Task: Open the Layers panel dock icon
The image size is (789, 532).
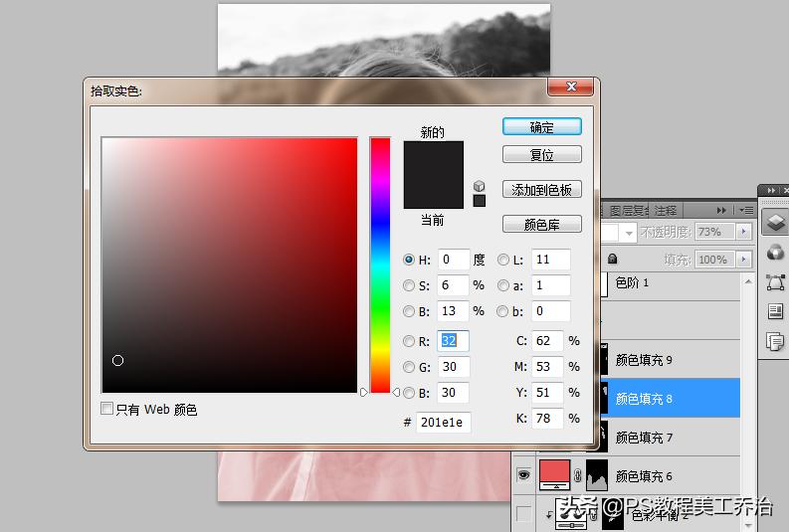Action: (x=775, y=223)
